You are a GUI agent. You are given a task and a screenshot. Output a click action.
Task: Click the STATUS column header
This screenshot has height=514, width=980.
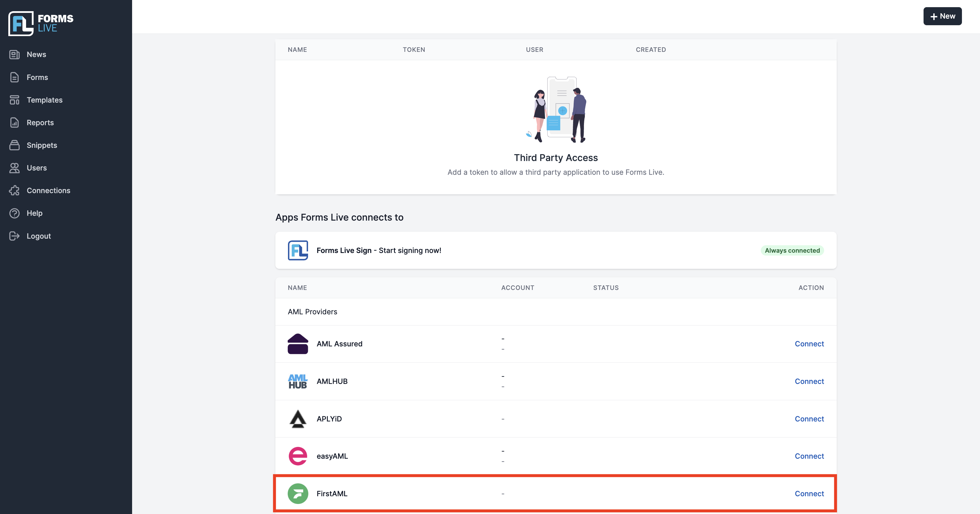[606, 288]
